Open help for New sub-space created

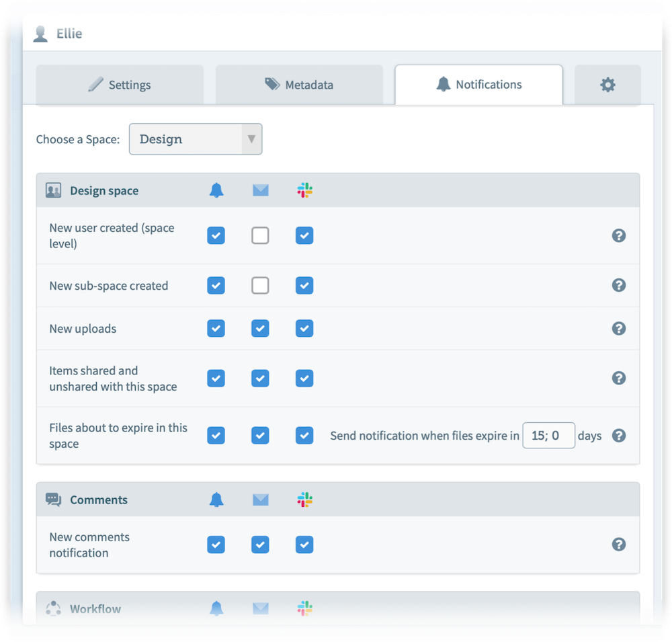[x=619, y=285]
